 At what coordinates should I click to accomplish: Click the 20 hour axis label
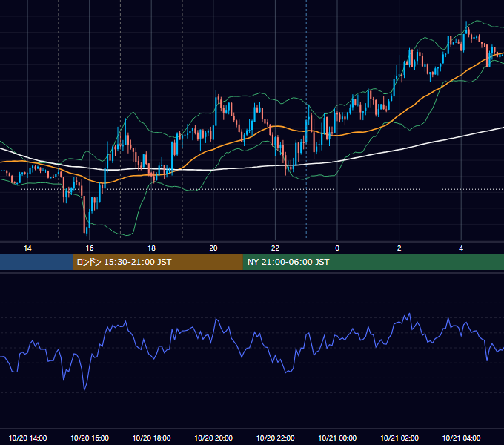(x=213, y=248)
